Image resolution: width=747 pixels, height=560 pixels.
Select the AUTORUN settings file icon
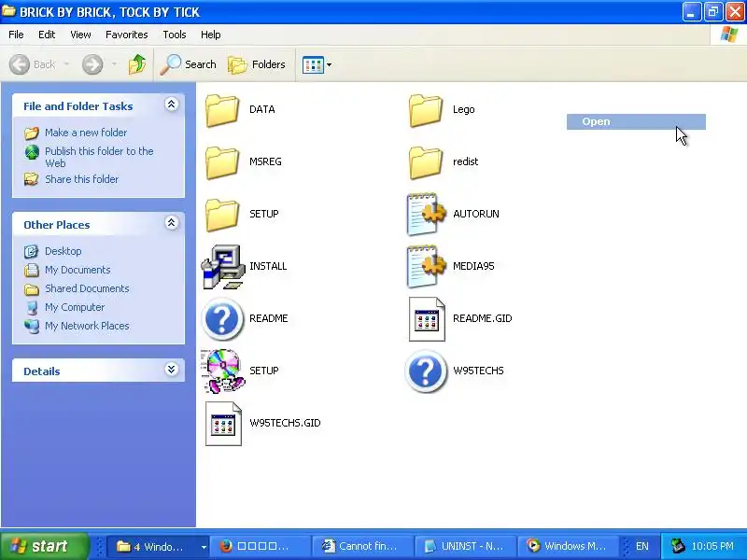427,215
